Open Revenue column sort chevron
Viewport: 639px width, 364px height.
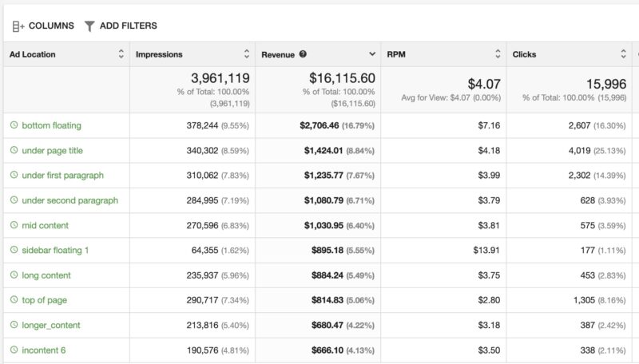[x=372, y=54]
